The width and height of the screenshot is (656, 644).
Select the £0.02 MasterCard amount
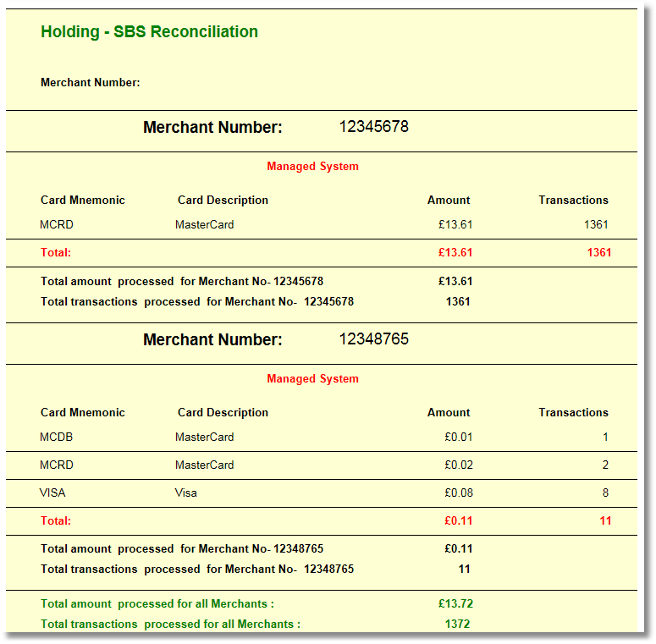459,465
